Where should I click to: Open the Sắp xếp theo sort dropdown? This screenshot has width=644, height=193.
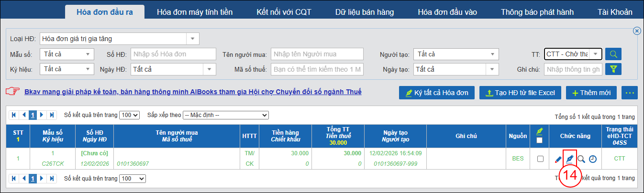[x=226, y=115]
